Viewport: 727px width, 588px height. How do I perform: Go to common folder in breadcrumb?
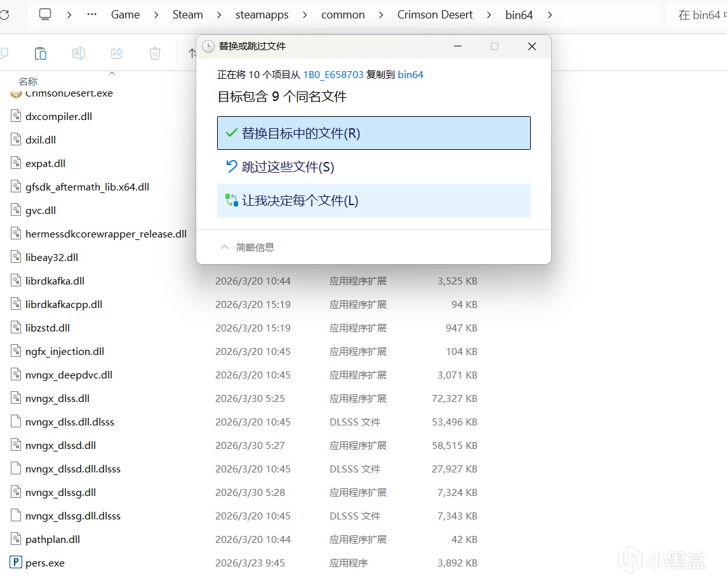click(x=343, y=15)
